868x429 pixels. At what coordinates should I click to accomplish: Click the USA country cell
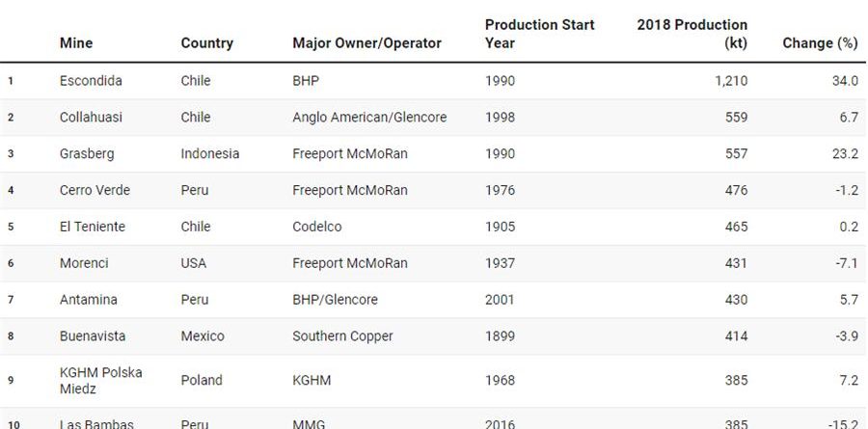pos(195,264)
